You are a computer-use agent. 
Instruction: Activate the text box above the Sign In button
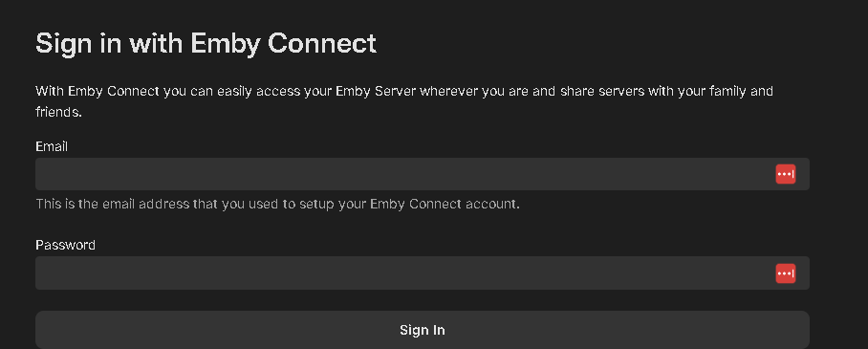[423, 273]
